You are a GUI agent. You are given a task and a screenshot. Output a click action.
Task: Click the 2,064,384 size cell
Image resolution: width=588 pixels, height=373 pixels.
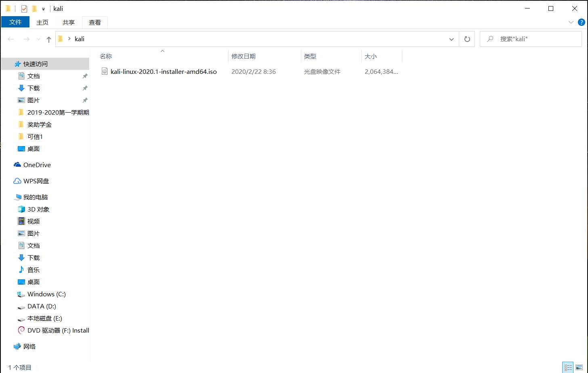[x=381, y=71]
